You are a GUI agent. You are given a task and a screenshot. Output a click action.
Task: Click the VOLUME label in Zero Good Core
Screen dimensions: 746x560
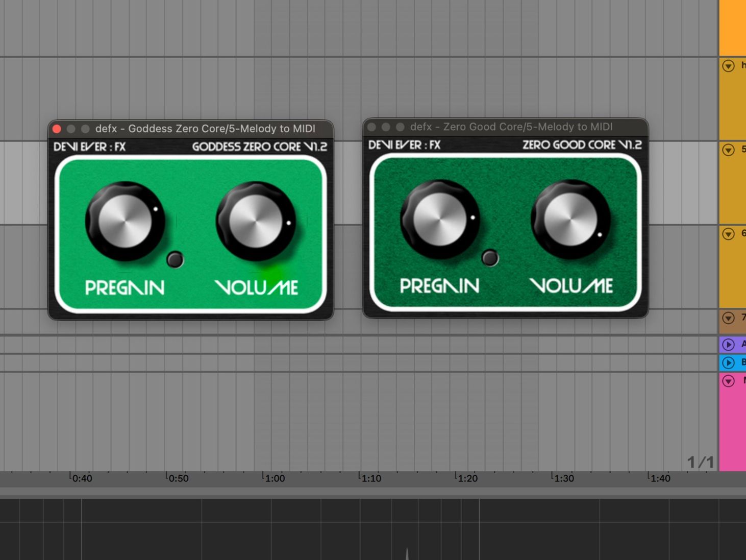(x=571, y=286)
